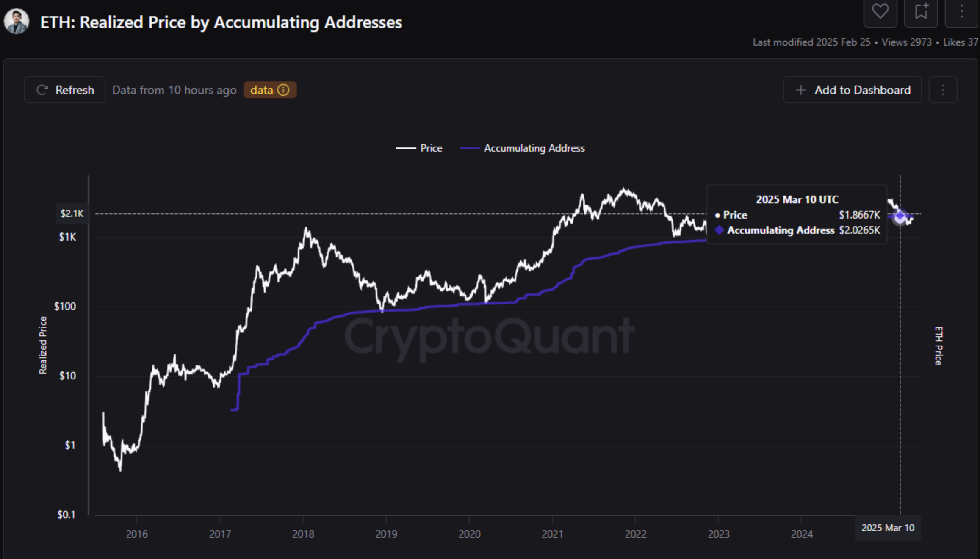This screenshot has height=559, width=980.
Task: Click Add to Dashboard button
Action: (852, 90)
